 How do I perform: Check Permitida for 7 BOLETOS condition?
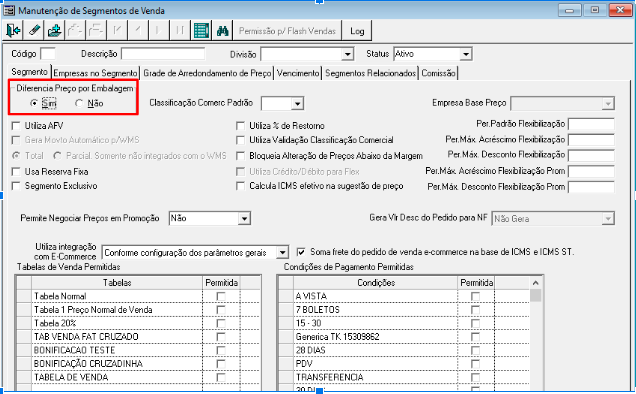pos(475,310)
